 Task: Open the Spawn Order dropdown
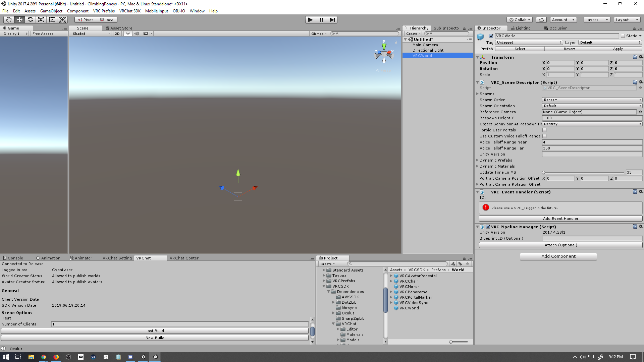pos(592,100)
